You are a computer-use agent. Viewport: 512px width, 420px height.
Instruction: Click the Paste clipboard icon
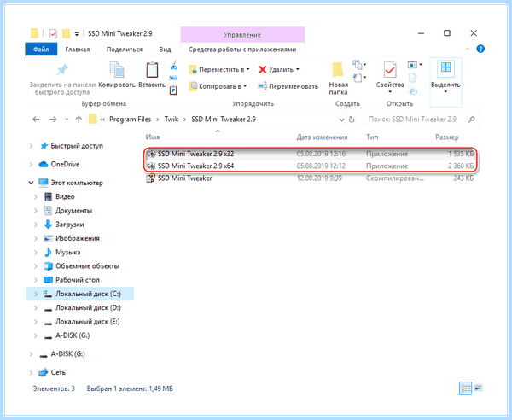point(152,69)
